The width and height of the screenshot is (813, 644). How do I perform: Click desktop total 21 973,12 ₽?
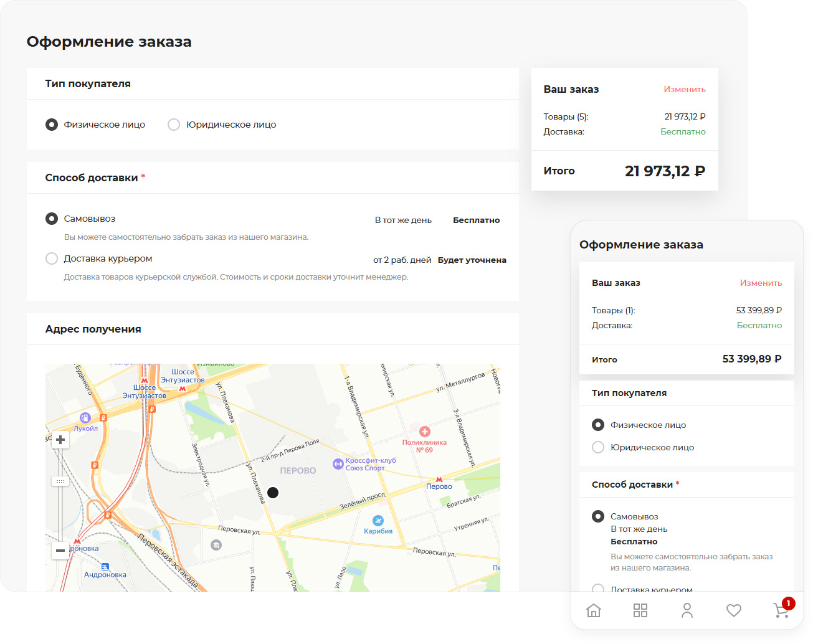point(665,171)
